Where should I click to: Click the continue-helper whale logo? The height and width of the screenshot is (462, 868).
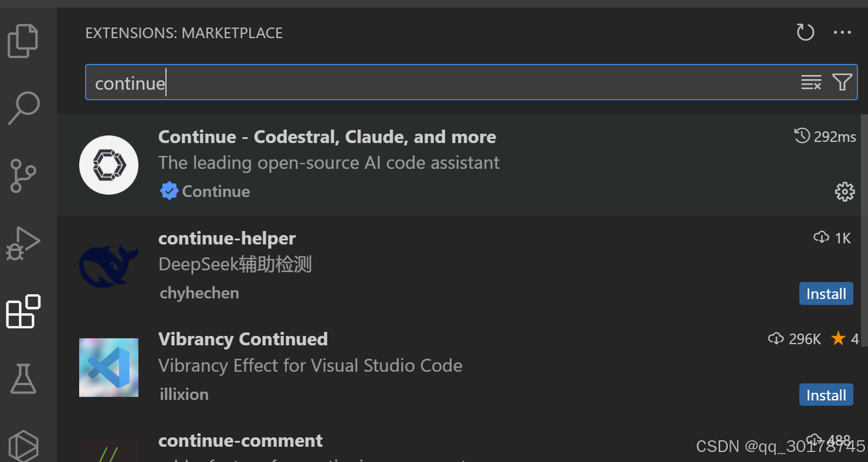pos(108,266)
